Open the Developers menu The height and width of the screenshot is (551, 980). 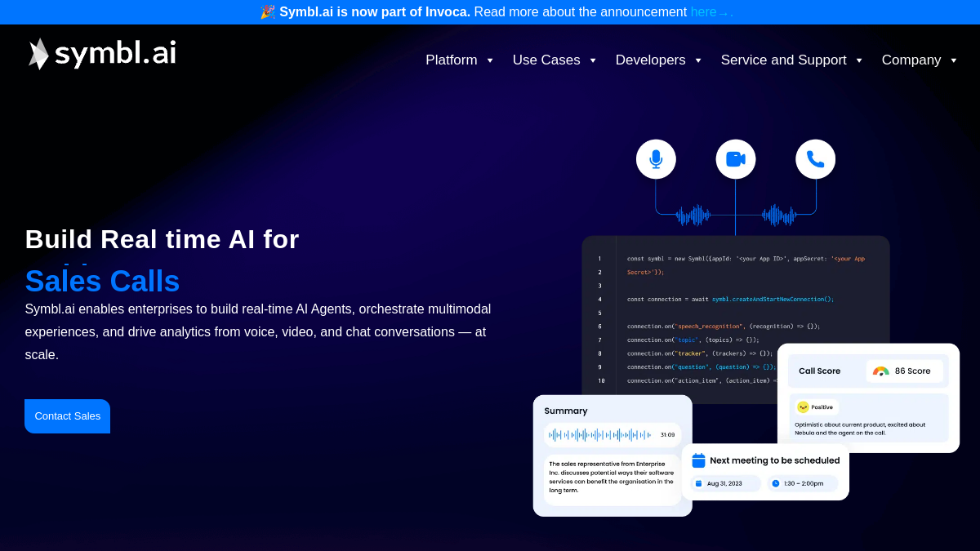pos(650,60)
